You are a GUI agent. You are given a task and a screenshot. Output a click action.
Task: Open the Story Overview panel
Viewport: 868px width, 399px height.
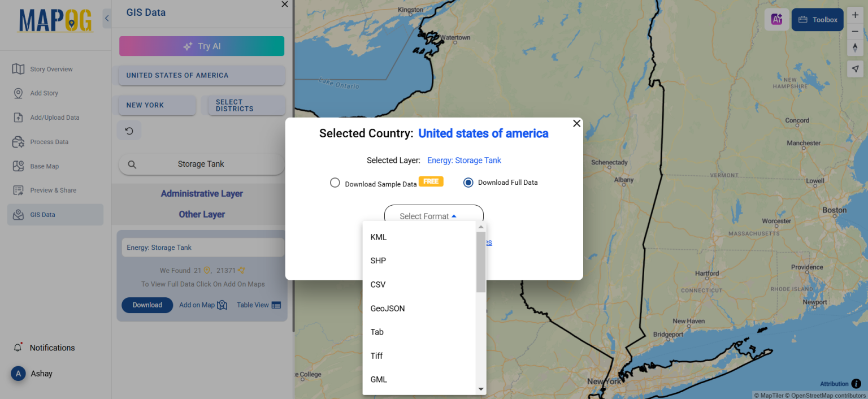(51, 68)
